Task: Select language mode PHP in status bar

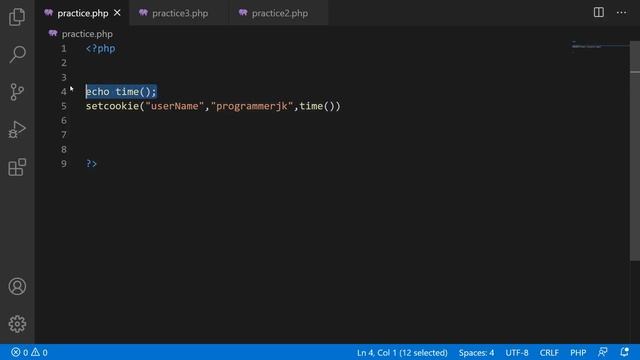Action: pyautogui.click(x=578, y=353)
